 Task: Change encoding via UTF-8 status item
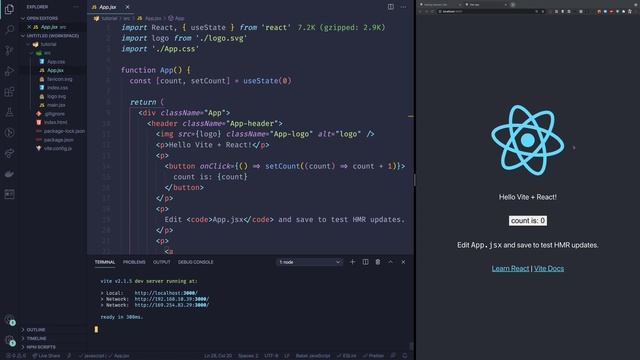pos(271,356)
